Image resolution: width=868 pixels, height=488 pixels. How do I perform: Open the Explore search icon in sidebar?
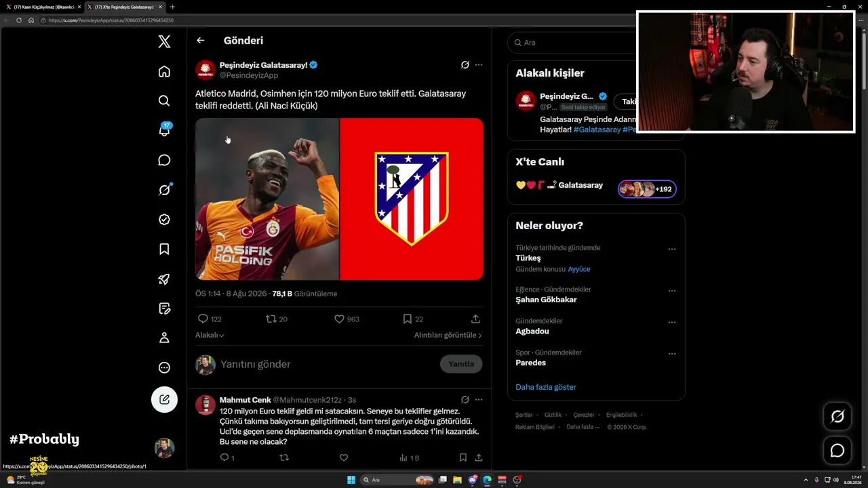164,100
